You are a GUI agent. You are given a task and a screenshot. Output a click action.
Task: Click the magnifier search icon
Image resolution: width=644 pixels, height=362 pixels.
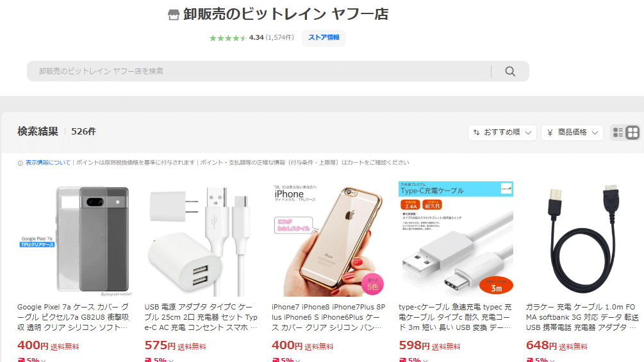click(x=510, y=71)
